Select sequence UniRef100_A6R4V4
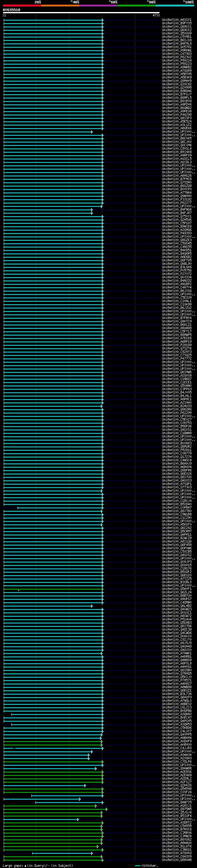 [x=177, y=467]
